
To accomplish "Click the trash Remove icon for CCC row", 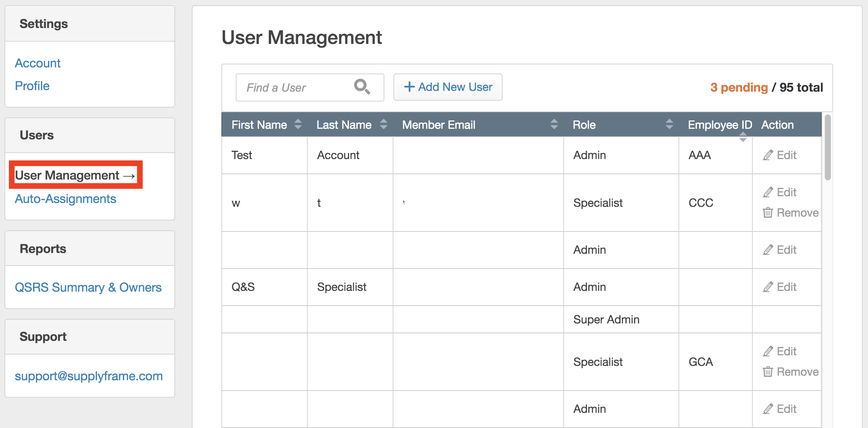I will (768, 213).
